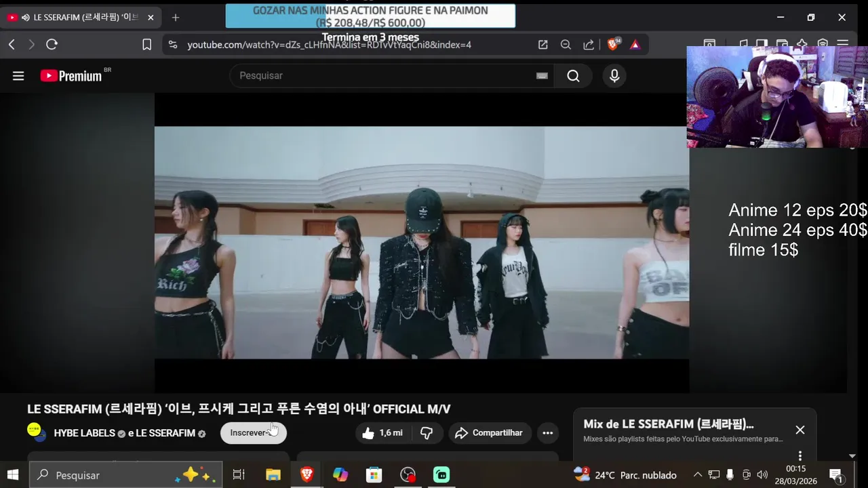
Task: Open Brave Shields lion icon
Action: pyautogui.click(x=613, y=45)
